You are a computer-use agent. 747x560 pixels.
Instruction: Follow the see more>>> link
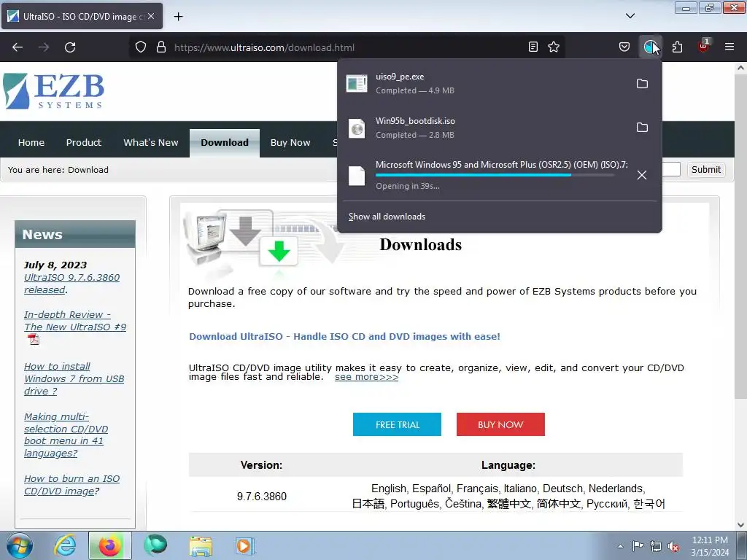pos(366,377)
